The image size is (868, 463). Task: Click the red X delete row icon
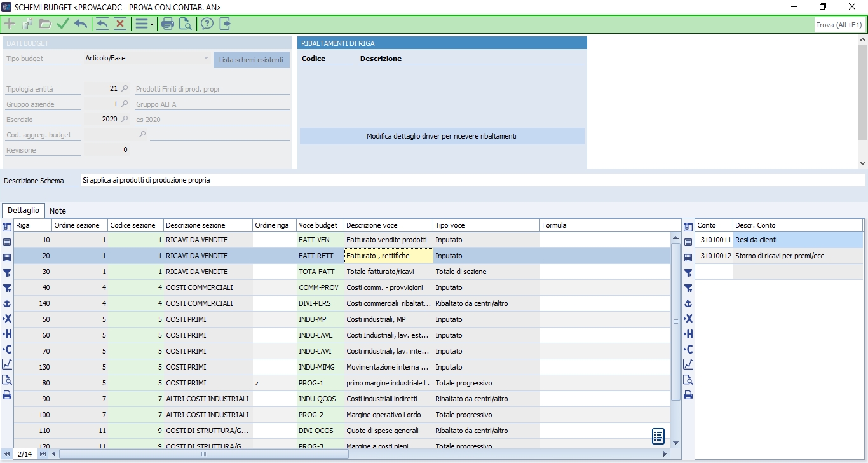click(120, 24)
